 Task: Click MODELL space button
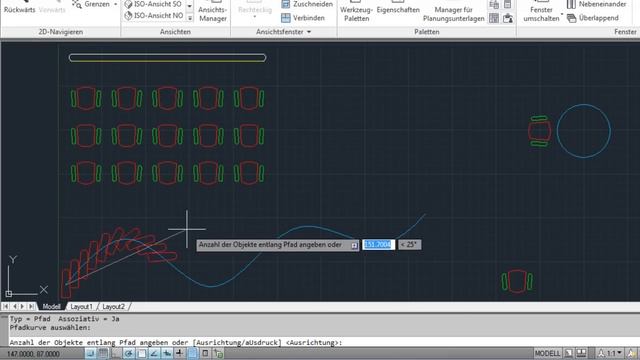547,353
